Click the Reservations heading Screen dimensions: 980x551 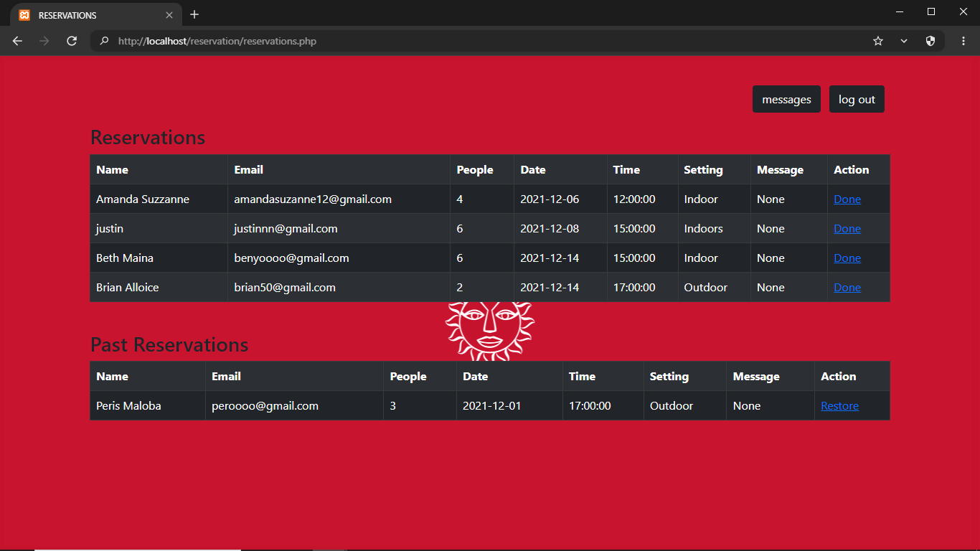[148, 138]
